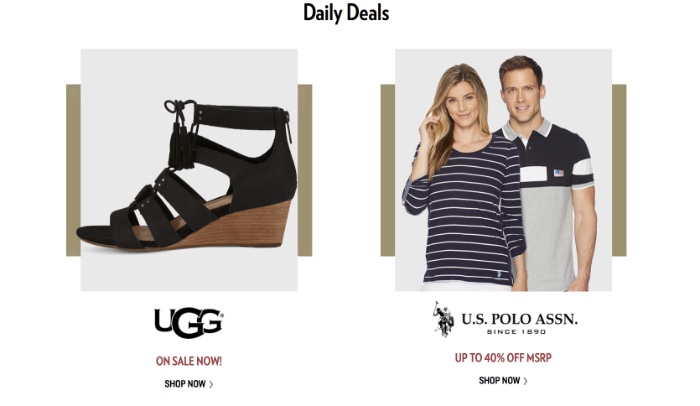700x406 pixels.
Task: Open the U.S. Polo Assn. Shop Now link
Action: pos(503,381)
